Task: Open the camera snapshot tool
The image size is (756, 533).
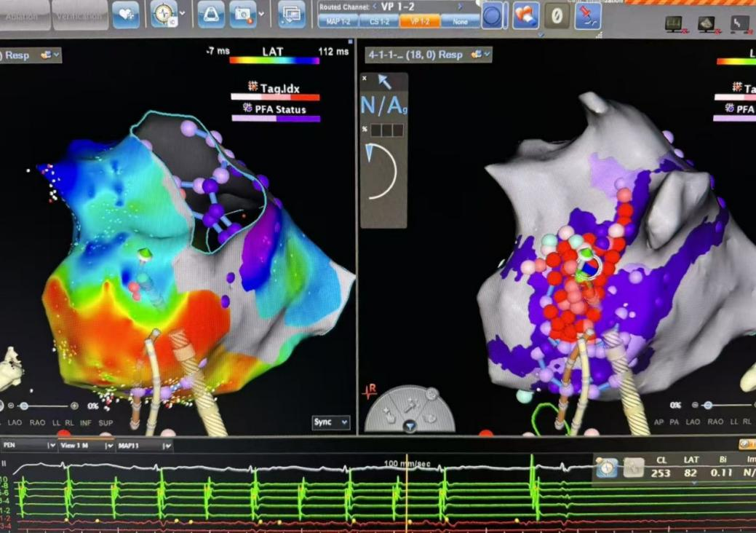Action: tap(242, 14)
